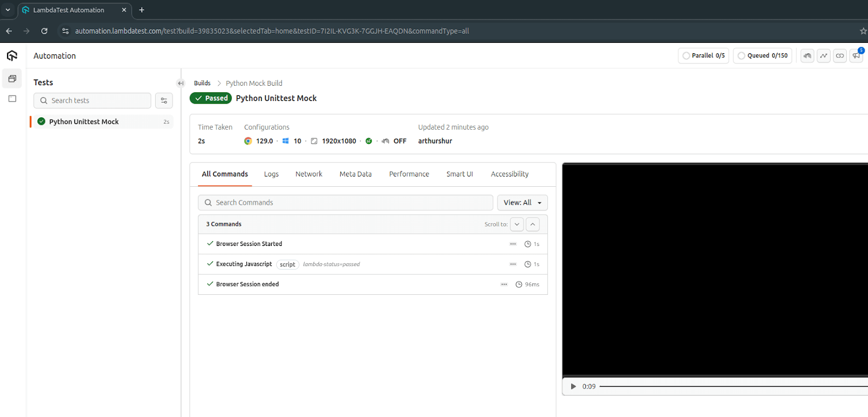Open the builds stack icon in the left rail

pyautogui.click(x=12, y=79)
